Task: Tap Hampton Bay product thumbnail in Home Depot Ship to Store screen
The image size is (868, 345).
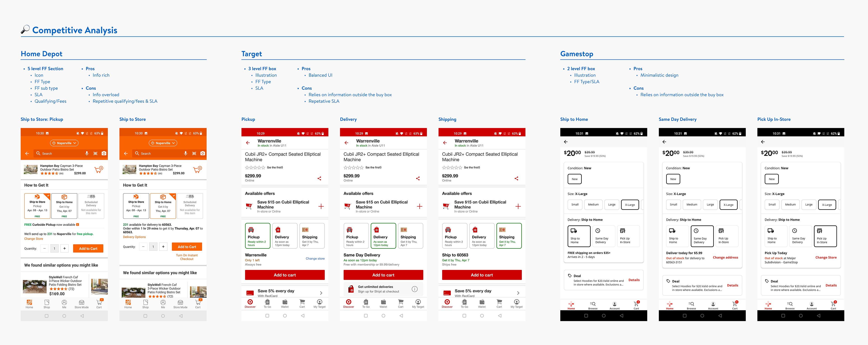Action: point(129,169)
